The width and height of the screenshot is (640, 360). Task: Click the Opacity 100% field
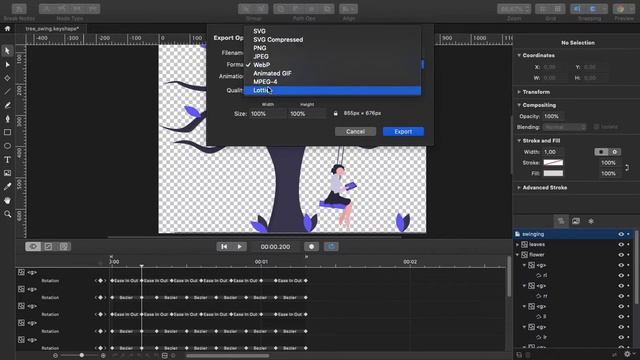pyautogui.click(x=553, y=116)
